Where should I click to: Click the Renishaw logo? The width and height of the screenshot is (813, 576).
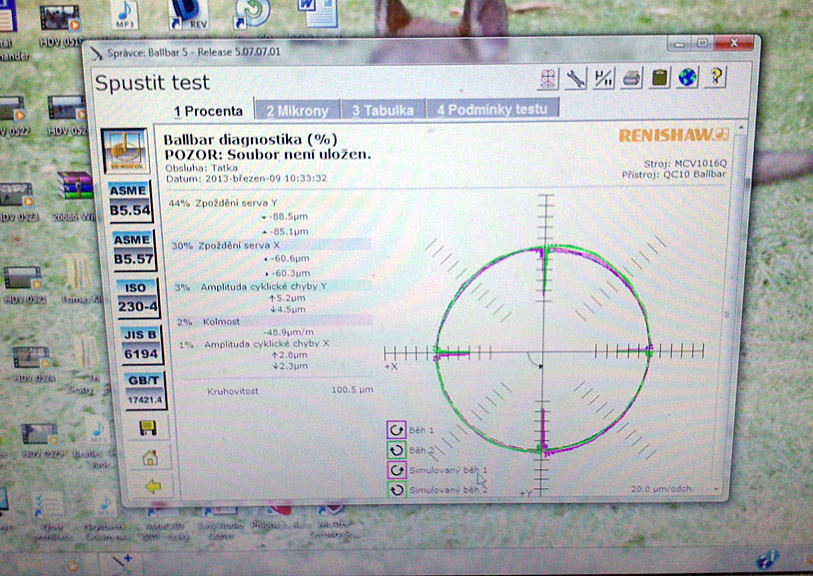click(x=674, y=135)
